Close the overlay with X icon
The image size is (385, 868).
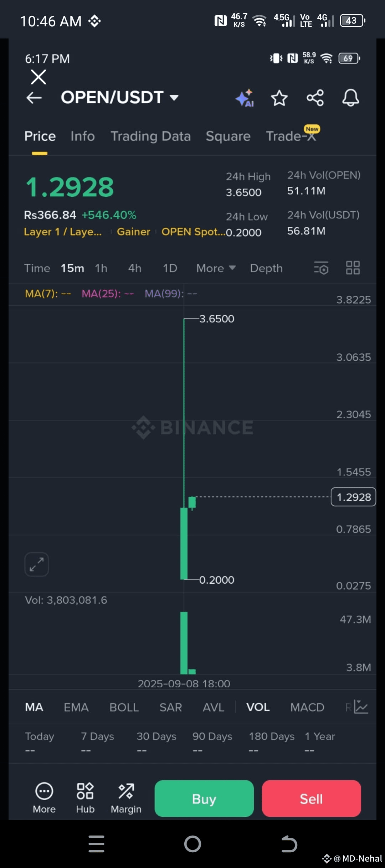point(38,77)
